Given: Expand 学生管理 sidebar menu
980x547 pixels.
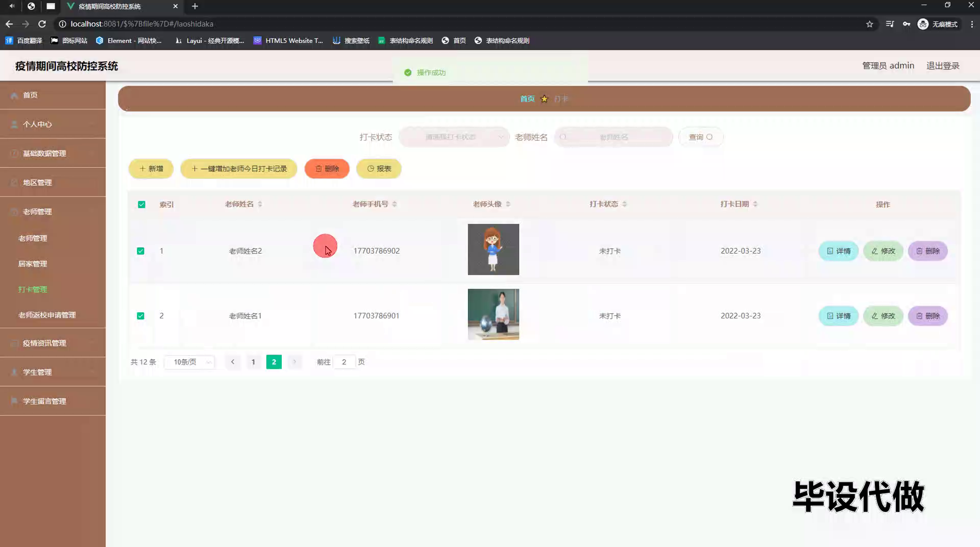Looking at the screenshot, I should (x=53, y=372).
